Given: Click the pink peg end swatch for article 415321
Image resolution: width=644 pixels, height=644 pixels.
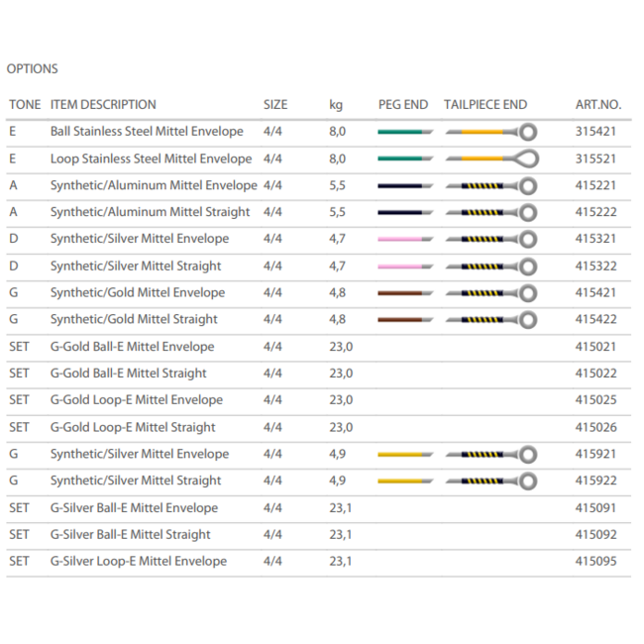Looking at the screenshot, I should coord(404,239).
